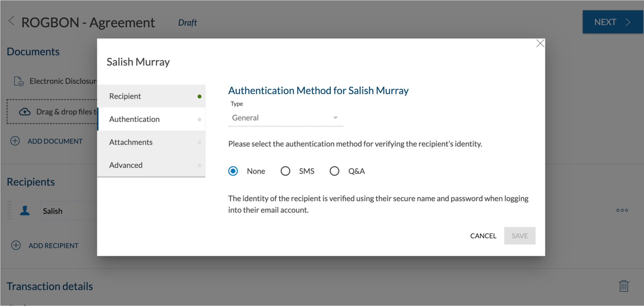The image size is (644, 306).
Task: Click the recipient person icon beside Salish
Action: pos(25,211)
